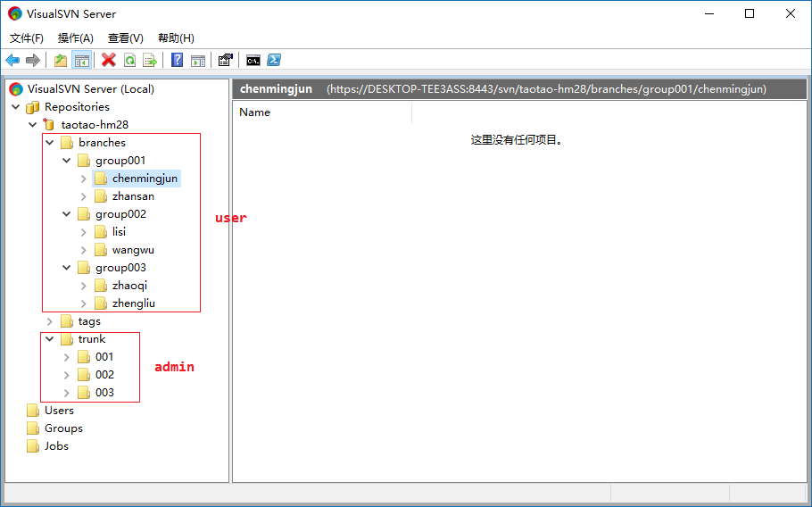Click the trunk folder icon

tap(67, 339)
